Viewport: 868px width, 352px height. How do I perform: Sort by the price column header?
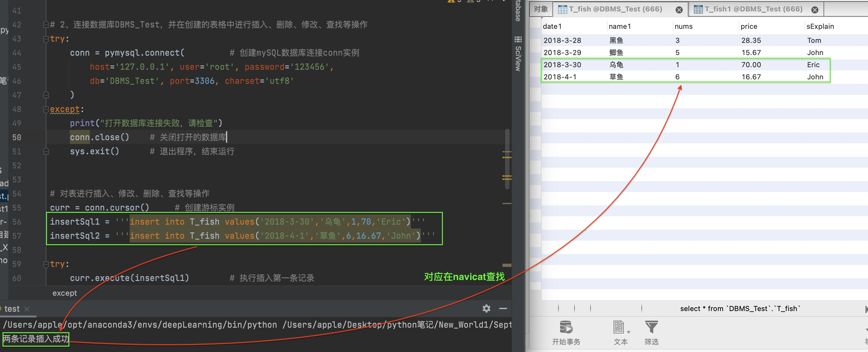click(748, 26)
